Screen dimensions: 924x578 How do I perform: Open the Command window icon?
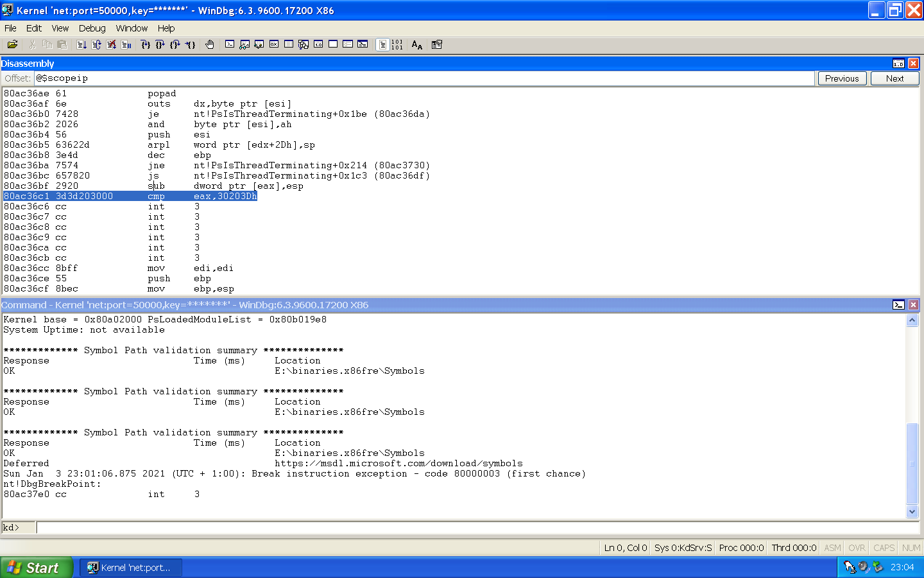pyautogui.click(x=230, y=44)
